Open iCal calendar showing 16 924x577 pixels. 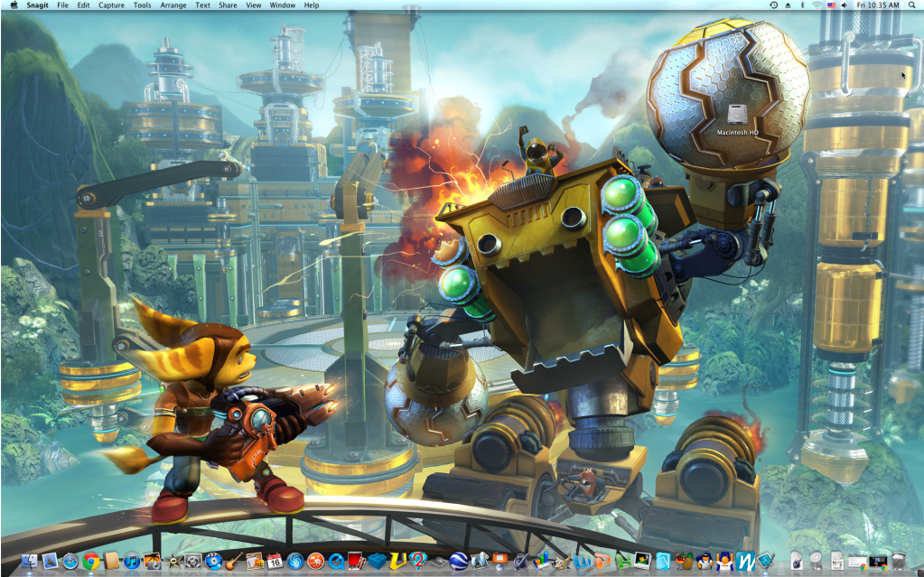(x=275, y=561)
